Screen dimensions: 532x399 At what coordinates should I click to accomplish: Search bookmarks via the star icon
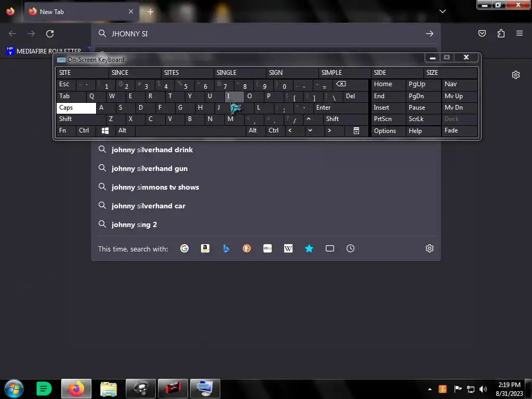(309, 248)
